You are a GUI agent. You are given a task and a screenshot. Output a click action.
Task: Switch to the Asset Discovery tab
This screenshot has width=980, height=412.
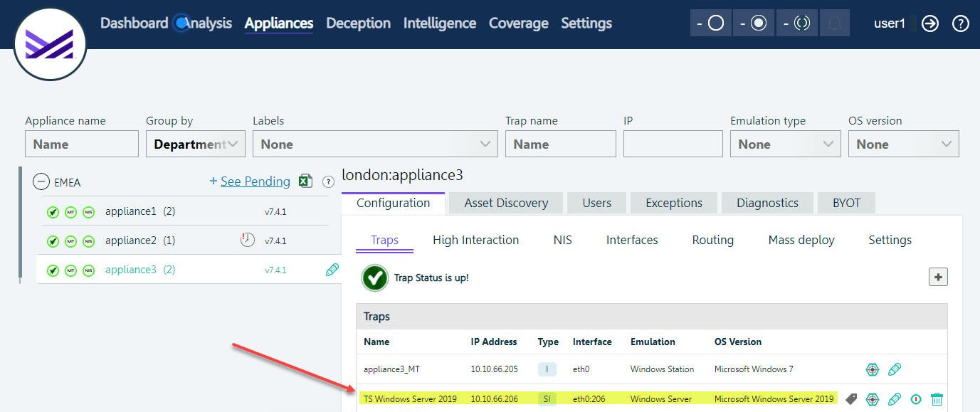pyautogui.click(x=506, y=203)
